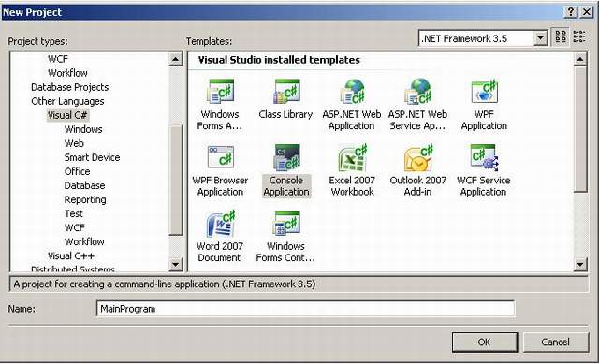Select the Database Projects tree node
The width and height of the screenshot is (599, 364).
[70, 87]
